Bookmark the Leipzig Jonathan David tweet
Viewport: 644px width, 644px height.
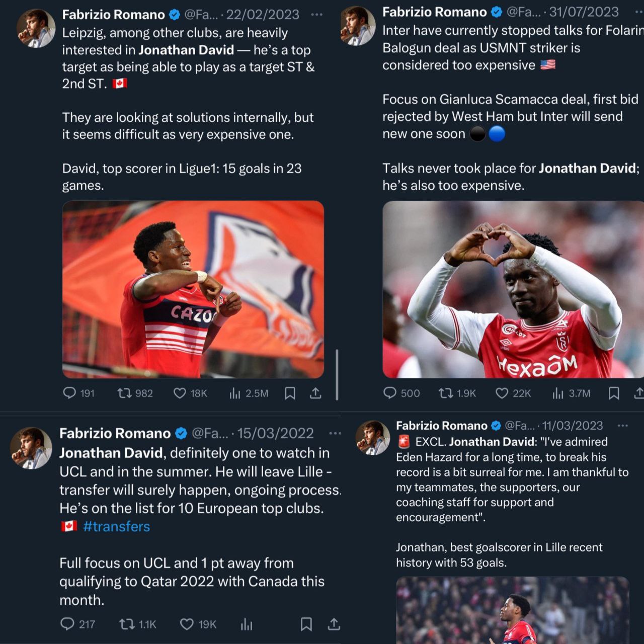pos(290,392)
